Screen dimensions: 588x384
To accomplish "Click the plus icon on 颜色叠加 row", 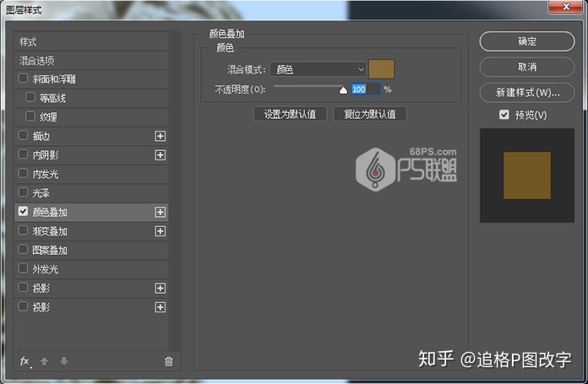I will click(x=161, y=212).
